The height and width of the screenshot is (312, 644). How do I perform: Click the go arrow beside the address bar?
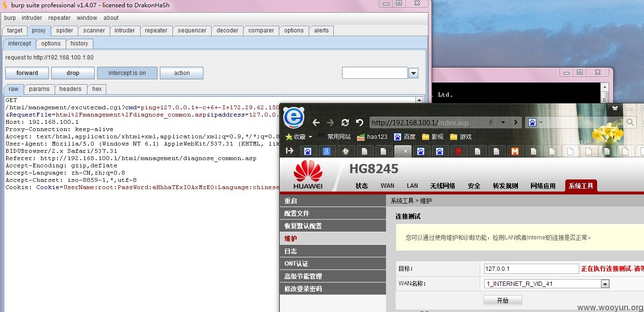[515, 122]
